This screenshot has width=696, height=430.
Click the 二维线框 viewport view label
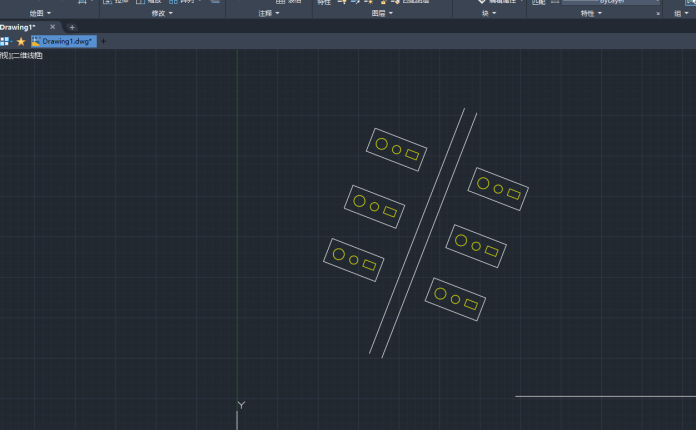[26, 55]
